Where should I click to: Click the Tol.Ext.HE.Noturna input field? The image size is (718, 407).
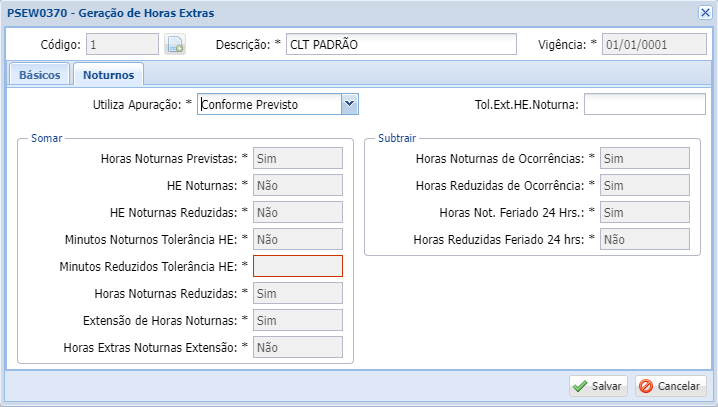(645, 104)
